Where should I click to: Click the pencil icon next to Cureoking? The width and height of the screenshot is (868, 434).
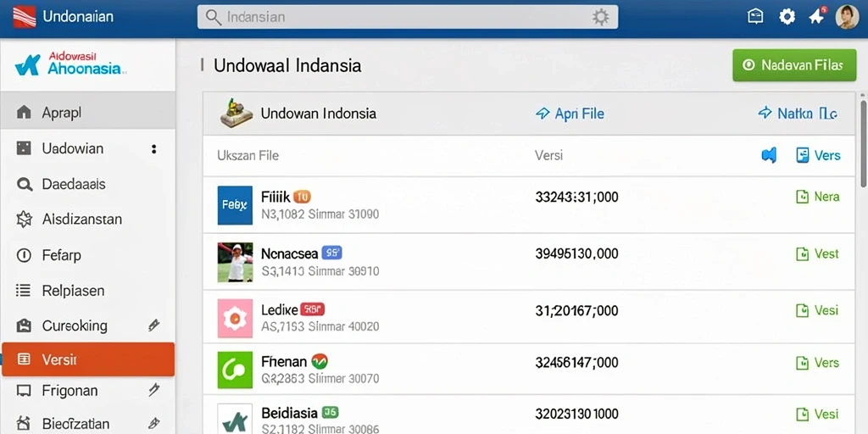[x=154, y=325]
